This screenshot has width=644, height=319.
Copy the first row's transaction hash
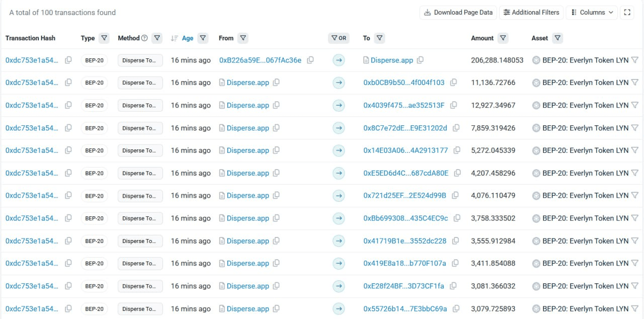click(x=68, y=60)
